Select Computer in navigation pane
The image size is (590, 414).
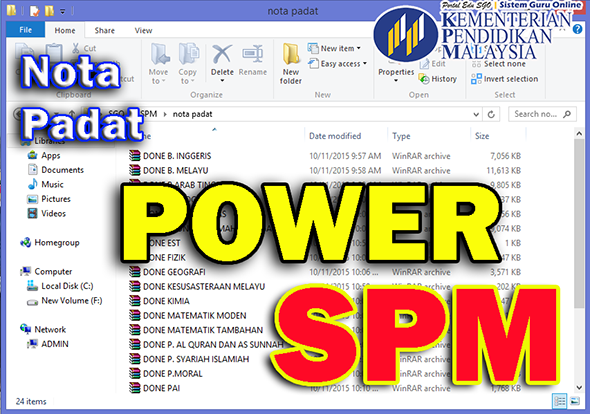pos(47,271)
